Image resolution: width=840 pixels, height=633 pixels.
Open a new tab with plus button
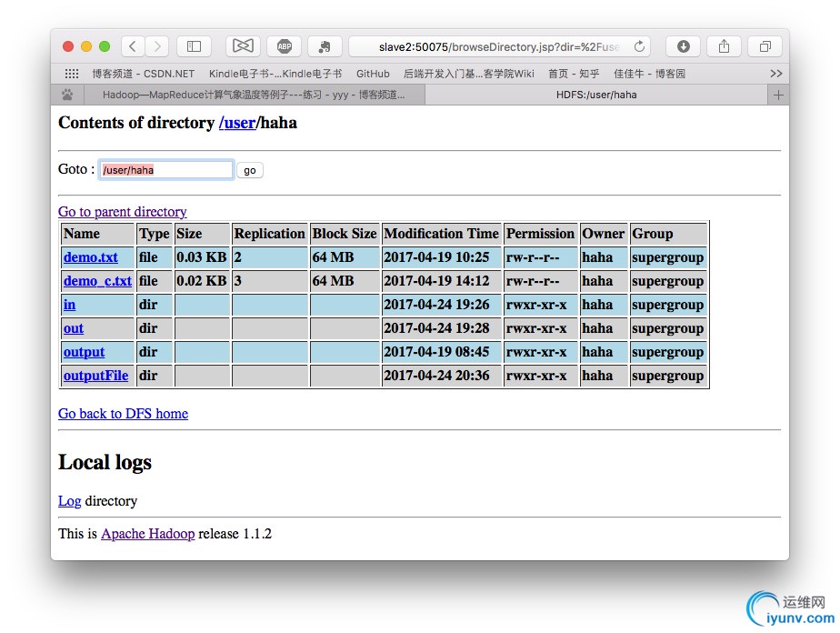(x=778, y=95)
